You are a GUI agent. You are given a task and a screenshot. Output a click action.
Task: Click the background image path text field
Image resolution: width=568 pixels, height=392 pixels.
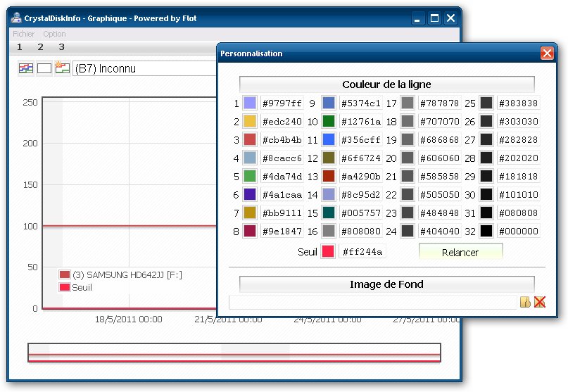click(372, 302)
